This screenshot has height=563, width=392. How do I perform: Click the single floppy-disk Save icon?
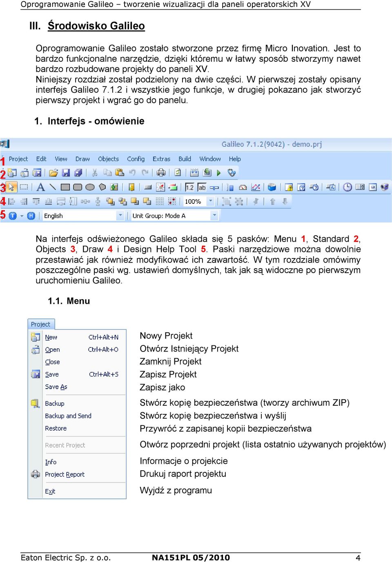pyautogui.click(x=65, y=173)
